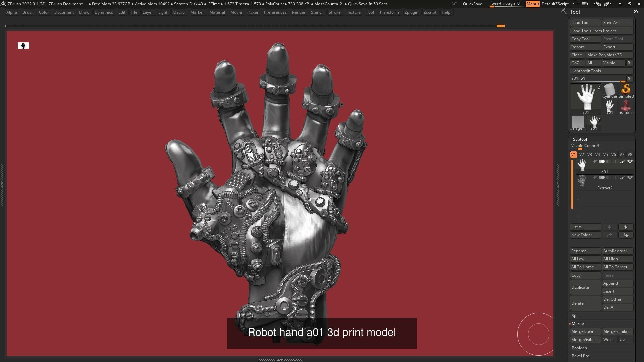This screenshot has width=644, height=362.
Task: Expand the Boolean section
Action: point(579,348)
